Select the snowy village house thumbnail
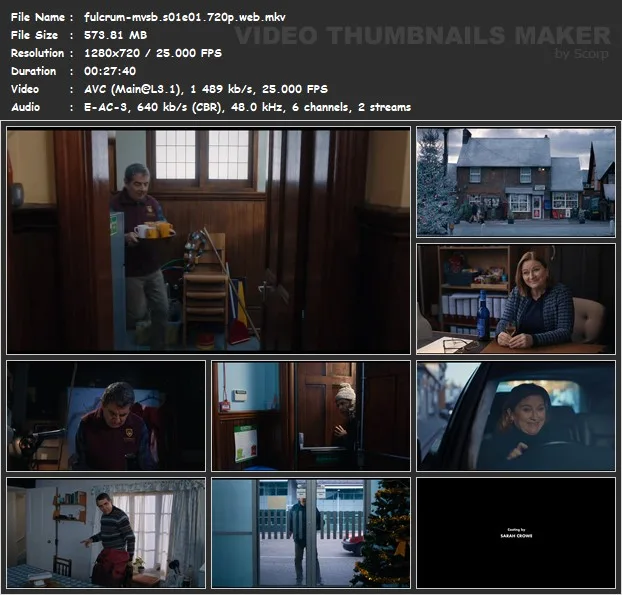The width and height of the screenshot is (622, 595). [516, 182]
